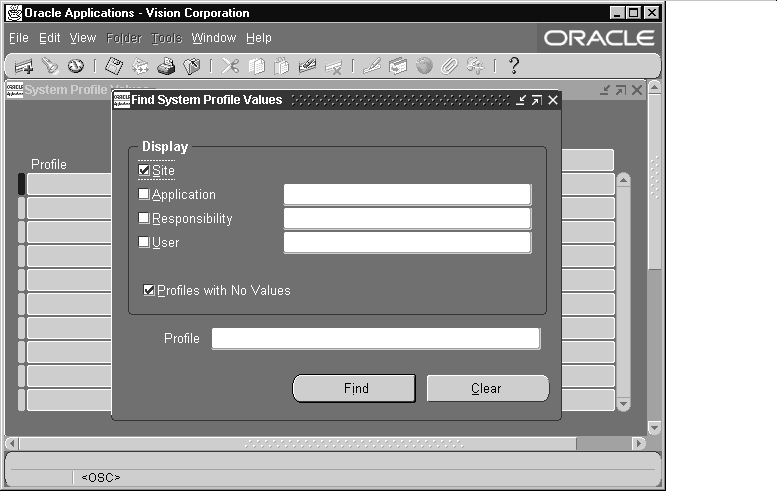The height and width of the screenshot is (491, 777).
Task: Click the Print toolbar icon
Action: [x=166, y=66]
